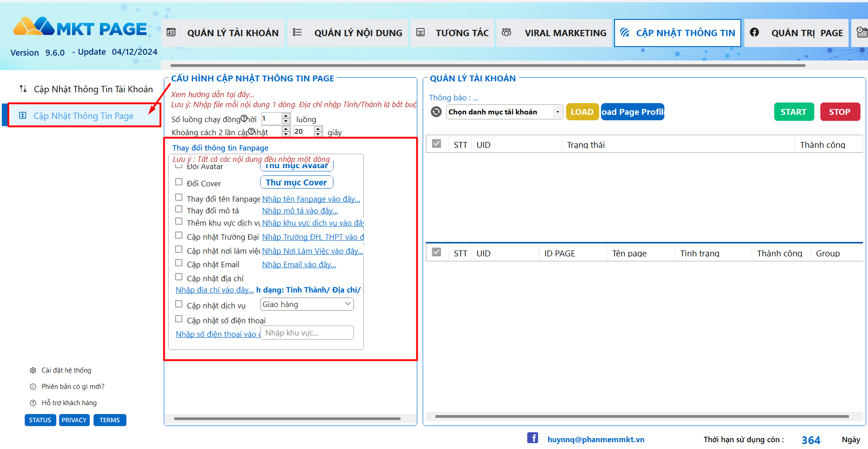Enable the Thay đổi mô tả checkbox
The height and width of the screenshot is (449, 868).
(x=179, y=209)
